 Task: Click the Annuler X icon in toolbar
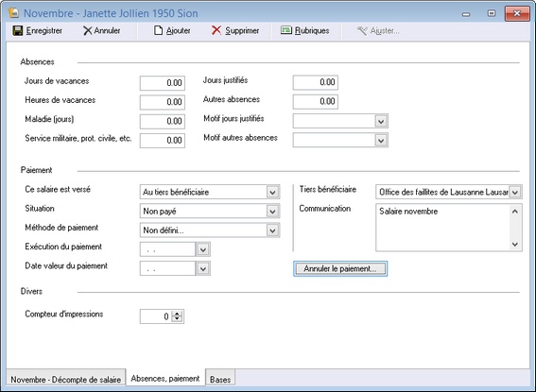coord(88,31)
